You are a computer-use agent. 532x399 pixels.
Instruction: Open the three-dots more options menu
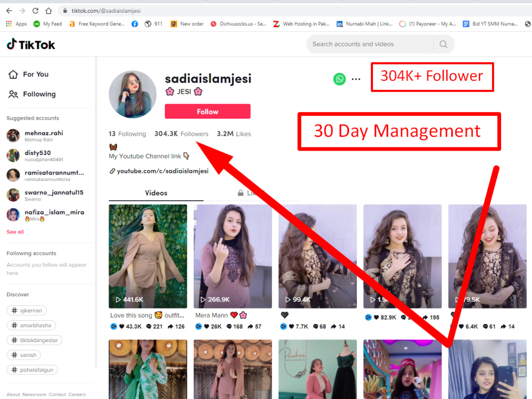point(356,79)
